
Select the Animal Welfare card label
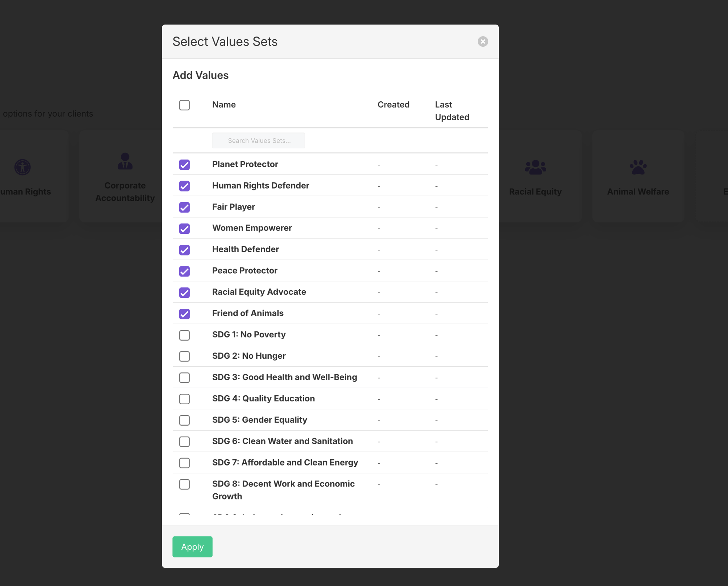click(638, 191)
